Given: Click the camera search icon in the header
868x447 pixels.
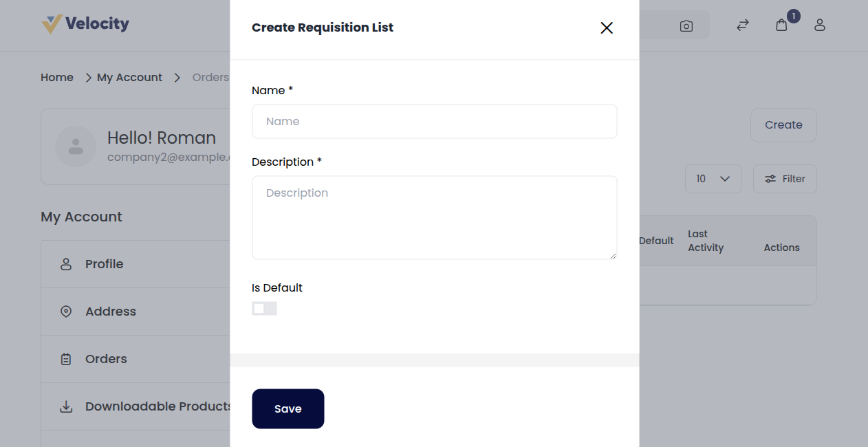Looking at the screenshot, I should point(686,25).
